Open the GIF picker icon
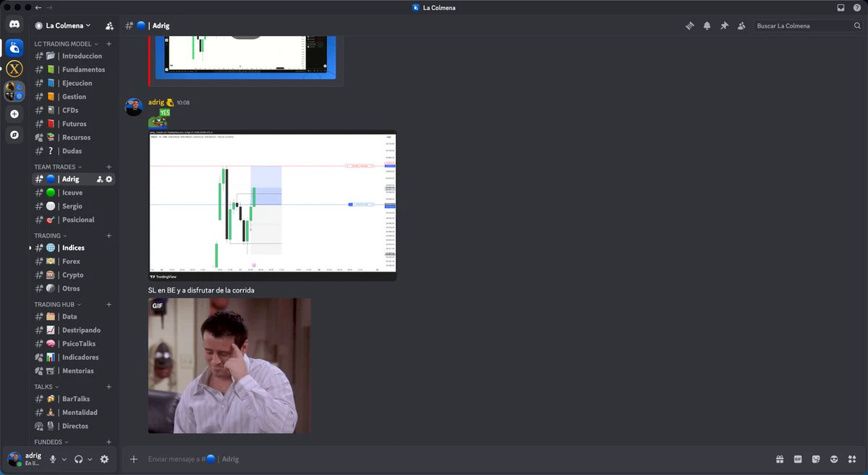 coord(798,459)
